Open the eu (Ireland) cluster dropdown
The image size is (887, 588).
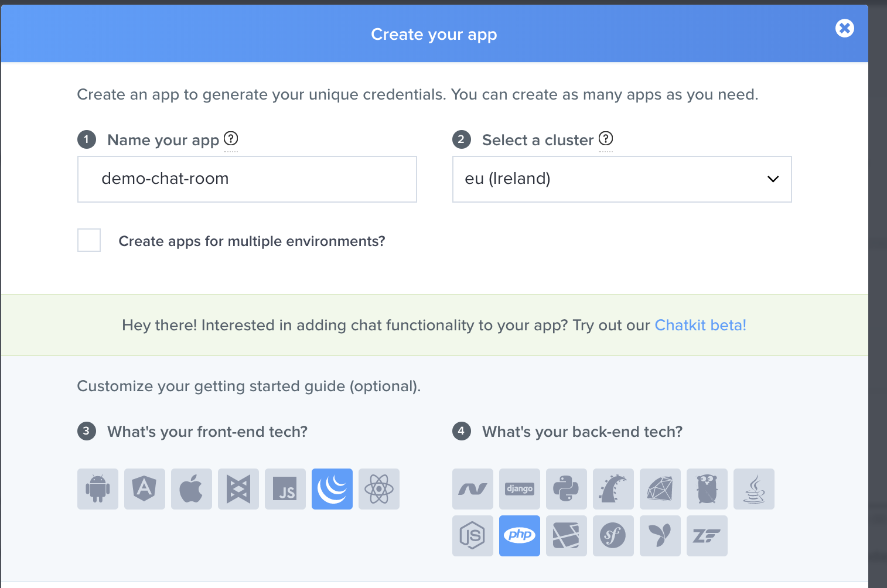click(622, 179)
